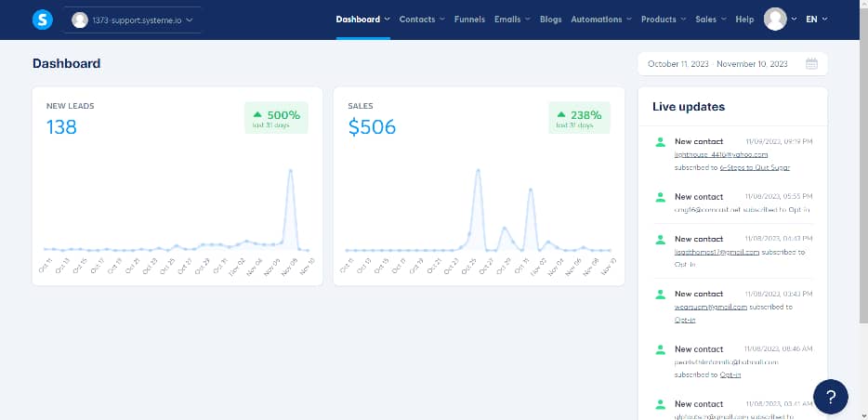868x420 pixels.
Task: Click the date range input field
Action: pyautogui.click(x=717, y=64)
